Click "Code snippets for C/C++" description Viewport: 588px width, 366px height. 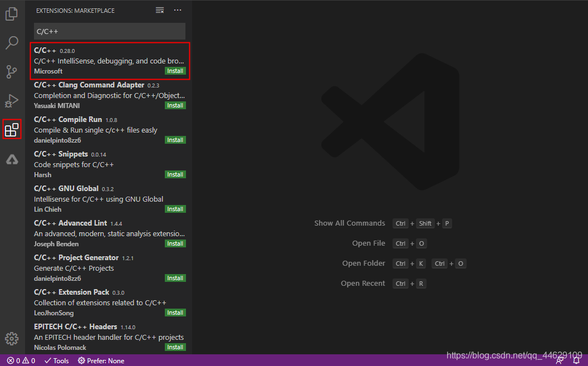pyautogui.click(x=74, y=165)
